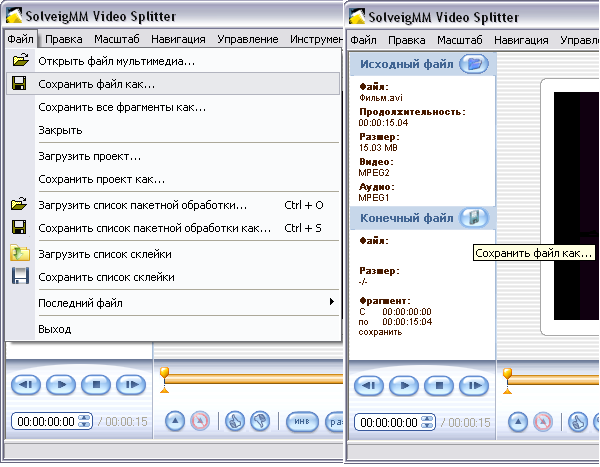Click folder icon beside Загрузить список склейки
This screenshot has width=600, height=467.
click(20, 253)
